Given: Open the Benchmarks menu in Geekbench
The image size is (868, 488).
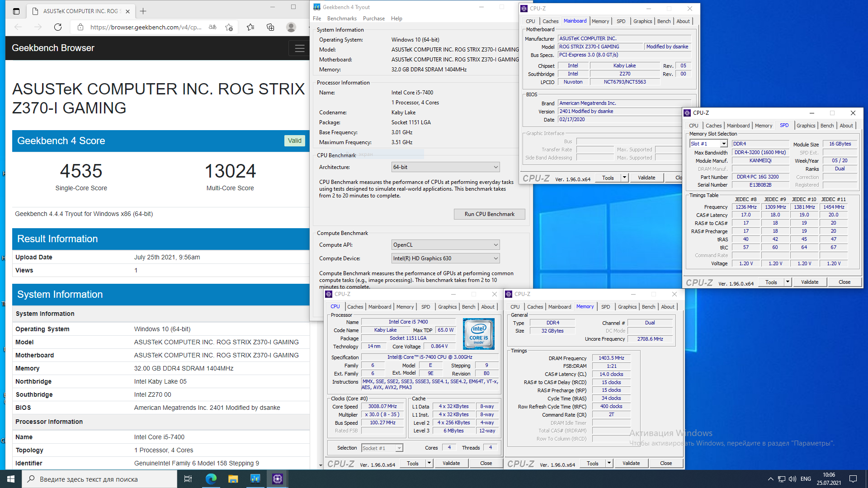Looking at the screenshot, I should click(x=342, y=19).
